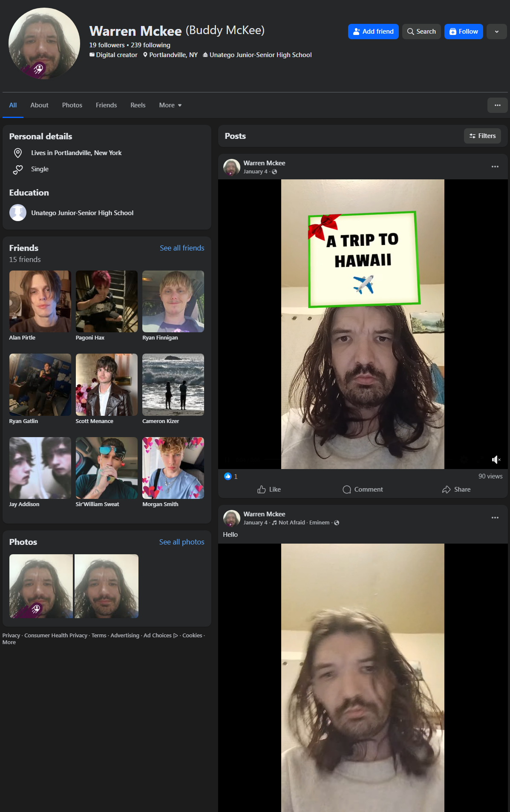Click the blue like reaction count icon

228,476
